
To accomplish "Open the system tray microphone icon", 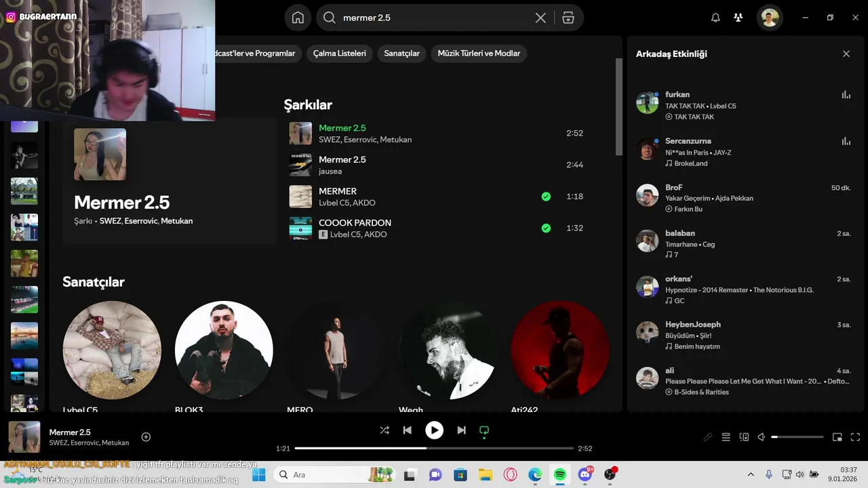I will [768, 474].
